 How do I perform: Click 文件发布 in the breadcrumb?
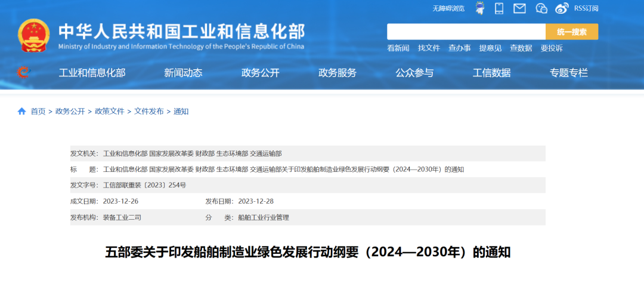(x=148, y=111)
